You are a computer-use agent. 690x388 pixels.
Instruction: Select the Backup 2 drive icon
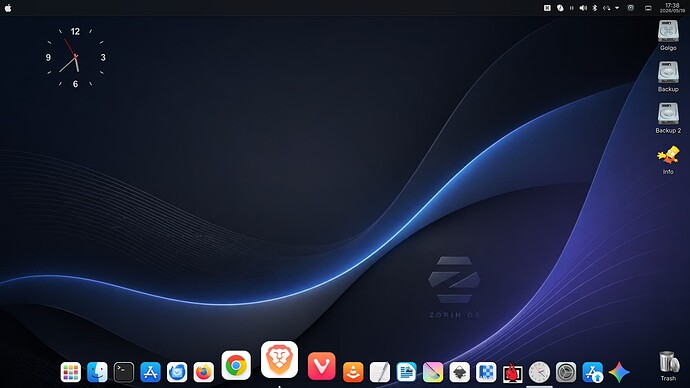pos(668,117)
